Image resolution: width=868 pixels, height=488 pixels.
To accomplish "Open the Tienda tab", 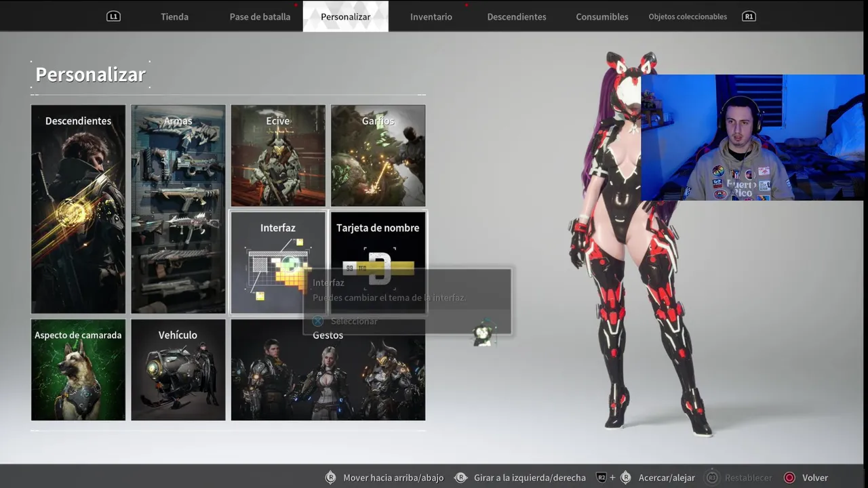I will coord(174,16).
